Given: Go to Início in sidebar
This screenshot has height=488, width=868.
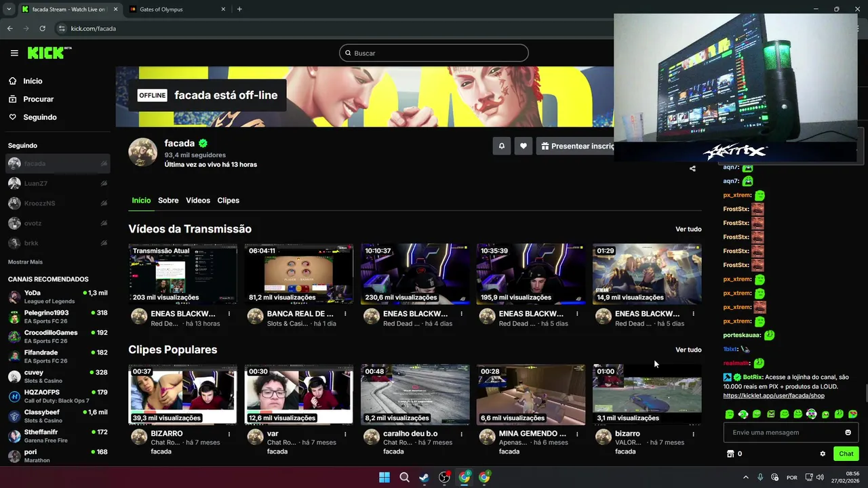Looking at the screenshot, I should 33,81.
